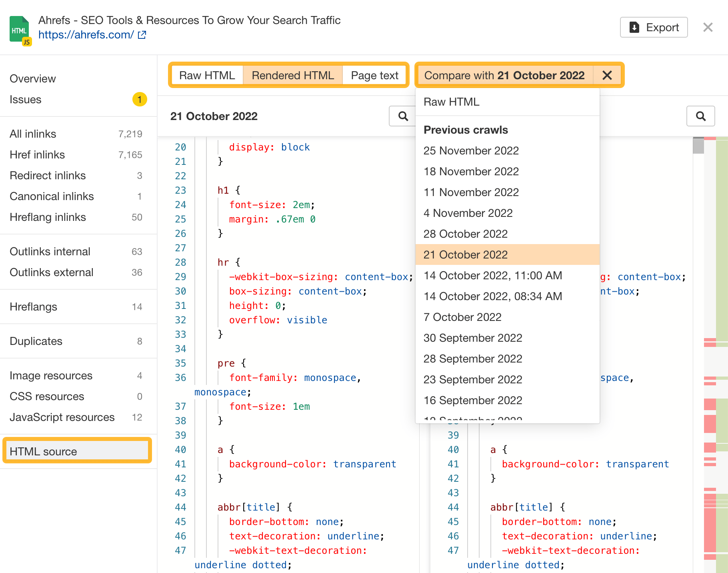
Task: Choose Raw HTML from the comparison dropdown
Action: (x=451, y=102)
